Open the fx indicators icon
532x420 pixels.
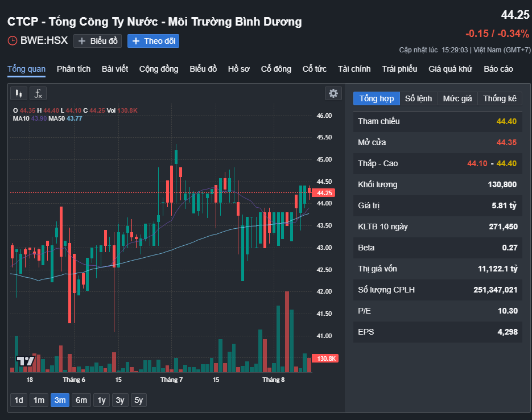click(38, 93)
